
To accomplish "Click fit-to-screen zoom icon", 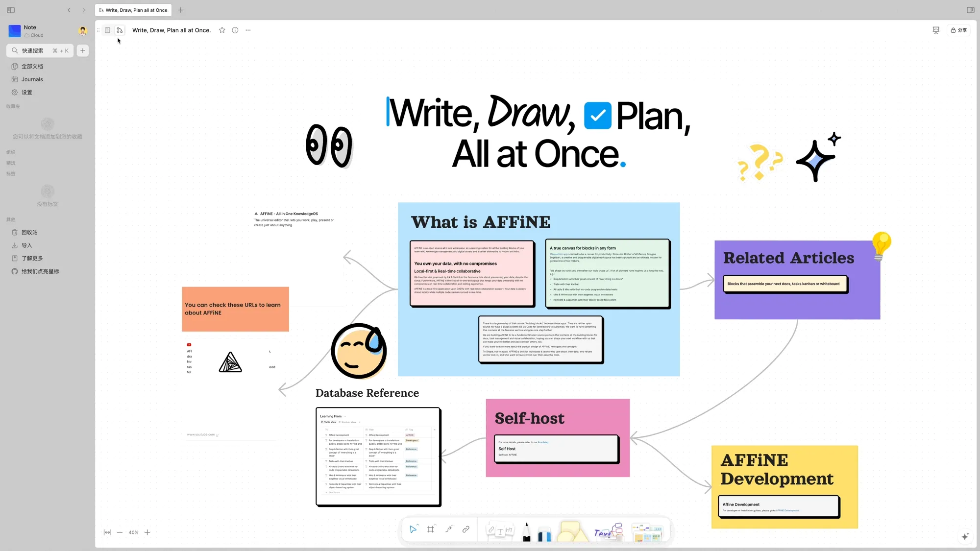I will tap(107, 532).
